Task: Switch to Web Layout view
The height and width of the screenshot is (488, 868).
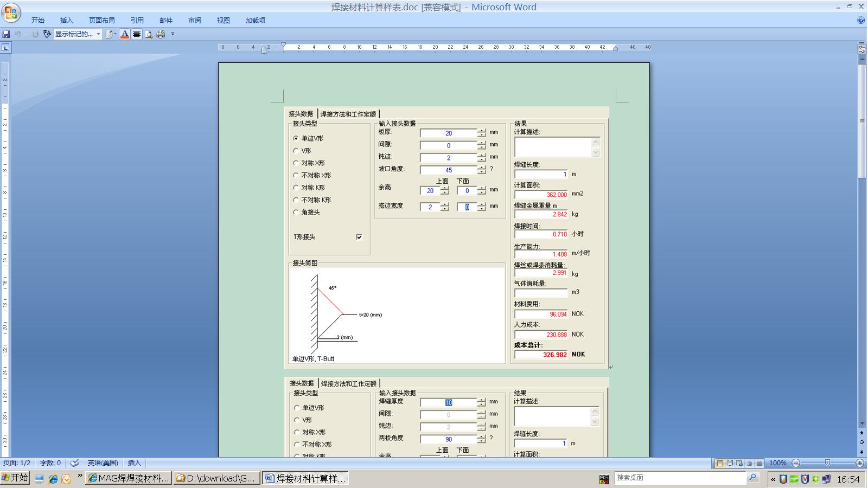Action: (739, 463)
